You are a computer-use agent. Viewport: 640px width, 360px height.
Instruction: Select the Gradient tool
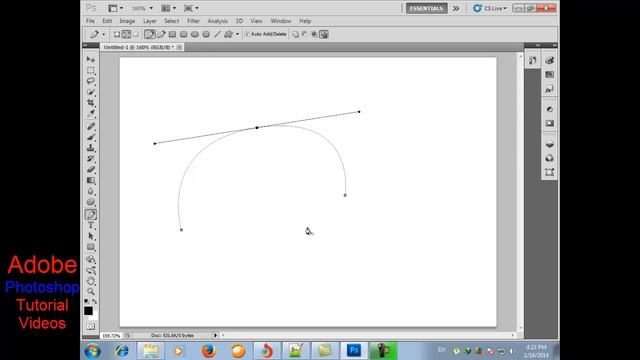coord(91,180)
